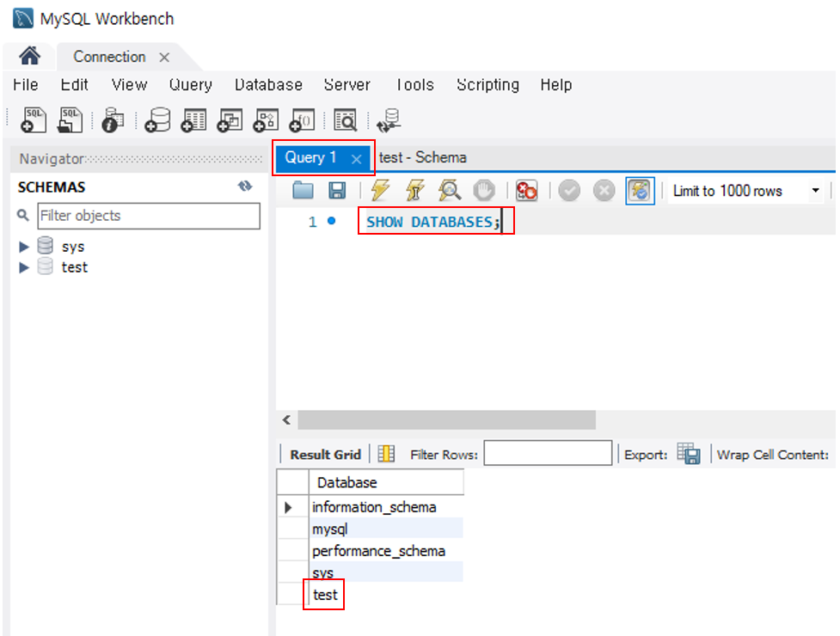Viewport: 840px width, 636px height.
Task: Open the Scripting menu
Action: (x=487, y=84)
